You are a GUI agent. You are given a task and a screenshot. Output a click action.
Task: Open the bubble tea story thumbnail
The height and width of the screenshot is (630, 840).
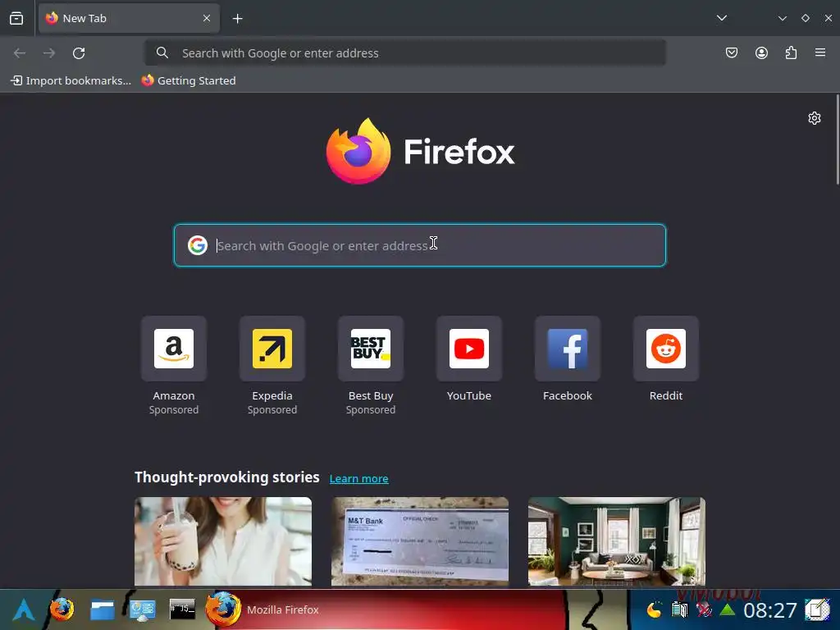223,541
